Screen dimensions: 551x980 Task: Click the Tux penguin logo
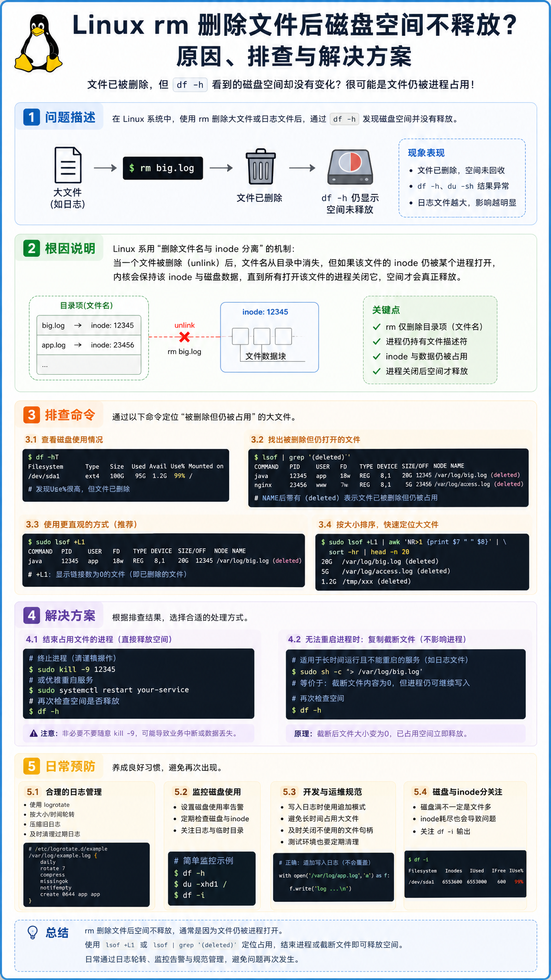point(38,43)
